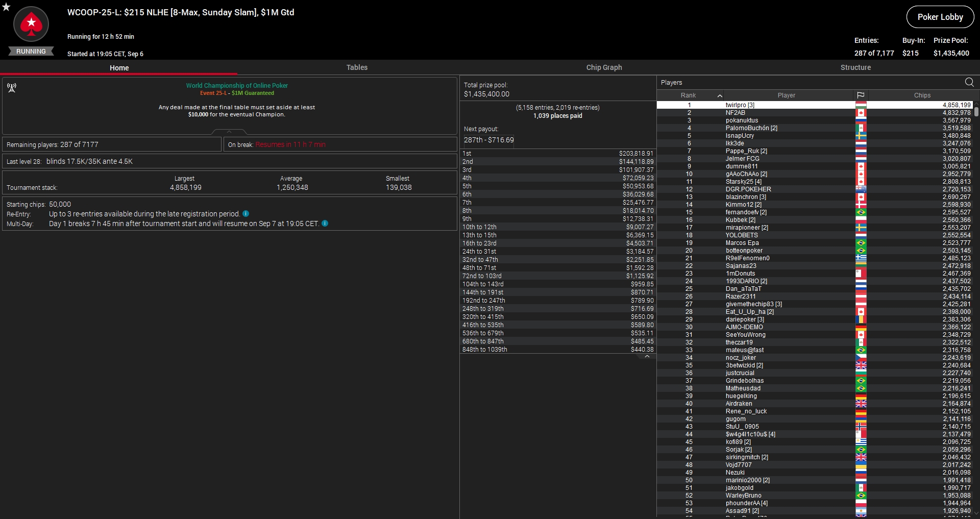The width and height of the screenshot is (980, 519).
Task: Click Airdraken's flag icon
Action: tap(861, 404)
